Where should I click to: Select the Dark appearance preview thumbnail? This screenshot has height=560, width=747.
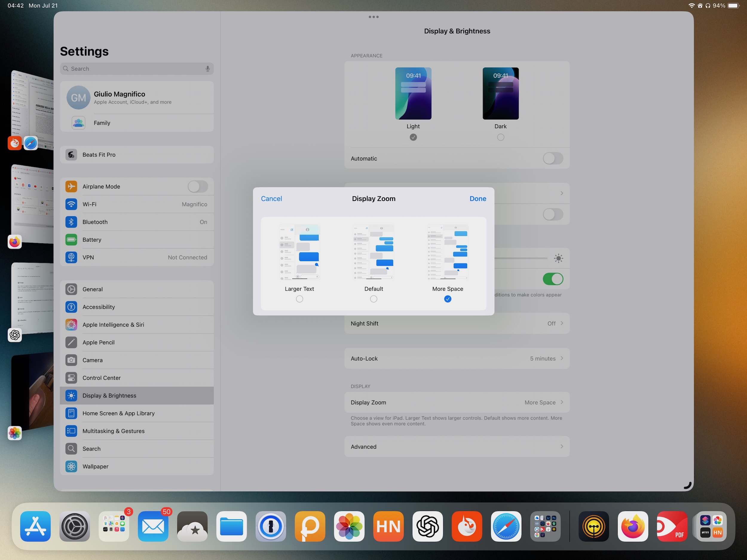500,93
